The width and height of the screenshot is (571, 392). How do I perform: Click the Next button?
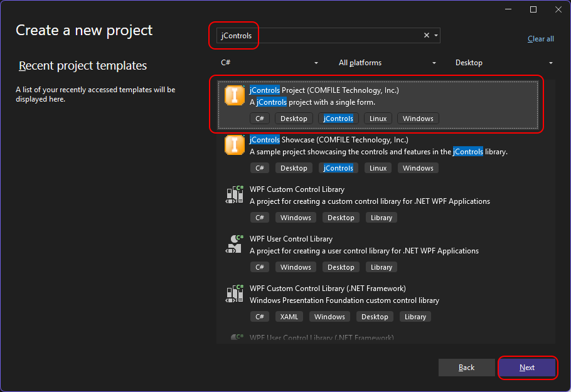pos(527,368)
